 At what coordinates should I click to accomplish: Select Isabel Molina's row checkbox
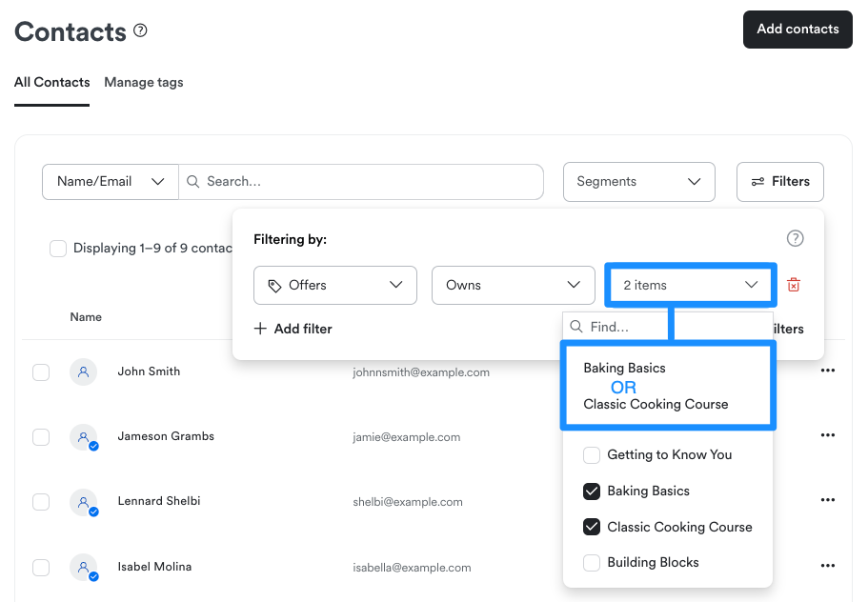click(41, 567)
